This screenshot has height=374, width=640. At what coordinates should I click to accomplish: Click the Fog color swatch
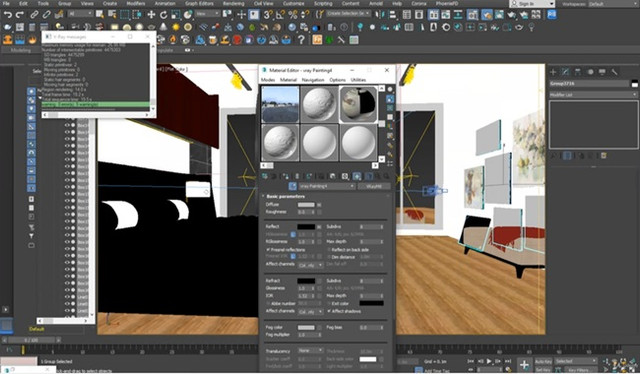click(306, 327)
